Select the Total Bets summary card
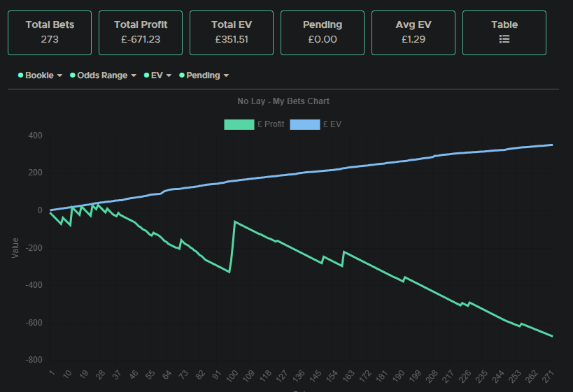The width and height of the screenshot is (573, 392). click(x=50, y=32)
